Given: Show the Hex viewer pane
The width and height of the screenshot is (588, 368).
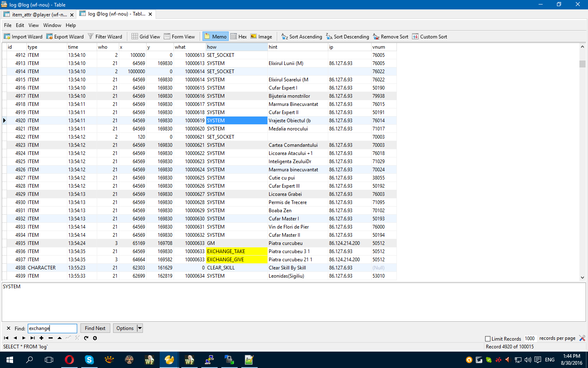Looking at the screenshot, I should (x=238, y=36).
